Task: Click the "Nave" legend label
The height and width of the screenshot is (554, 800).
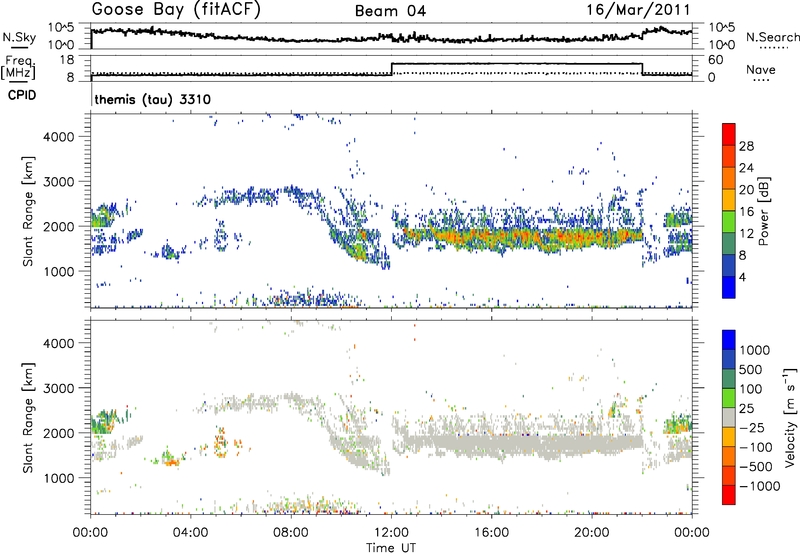Action: [761, 69]
